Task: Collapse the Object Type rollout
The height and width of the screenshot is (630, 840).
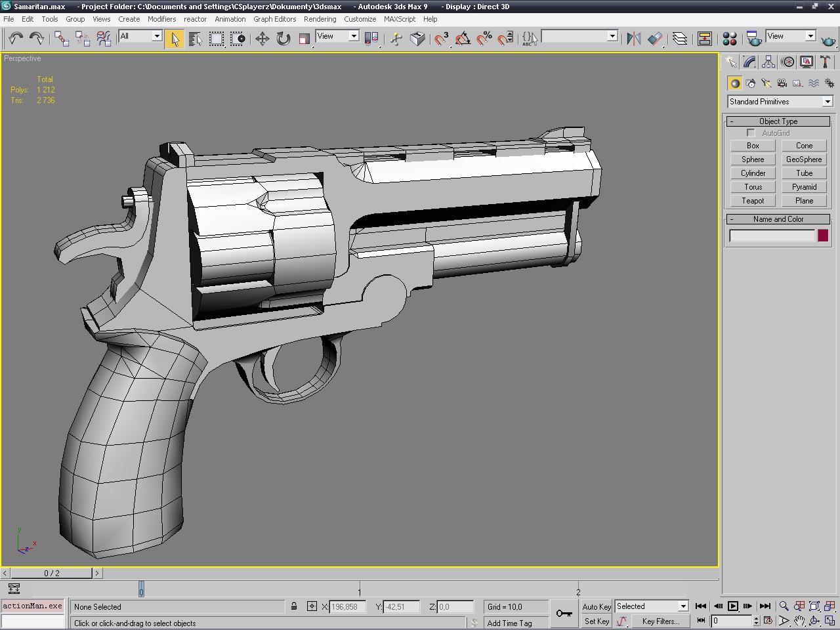Action: click(778, 121)
